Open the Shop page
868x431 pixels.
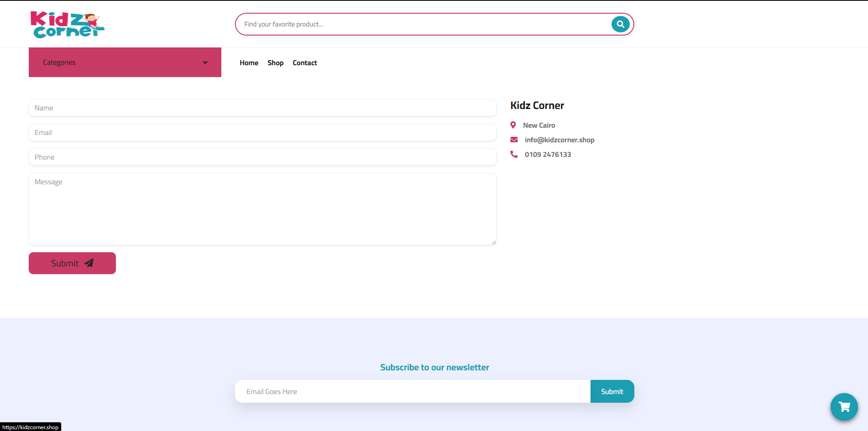275,62
